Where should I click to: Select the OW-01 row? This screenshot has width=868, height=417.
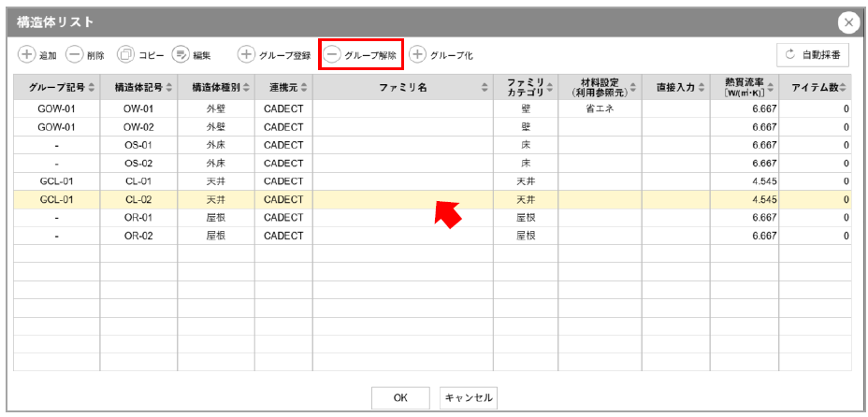tap(138, 108)
